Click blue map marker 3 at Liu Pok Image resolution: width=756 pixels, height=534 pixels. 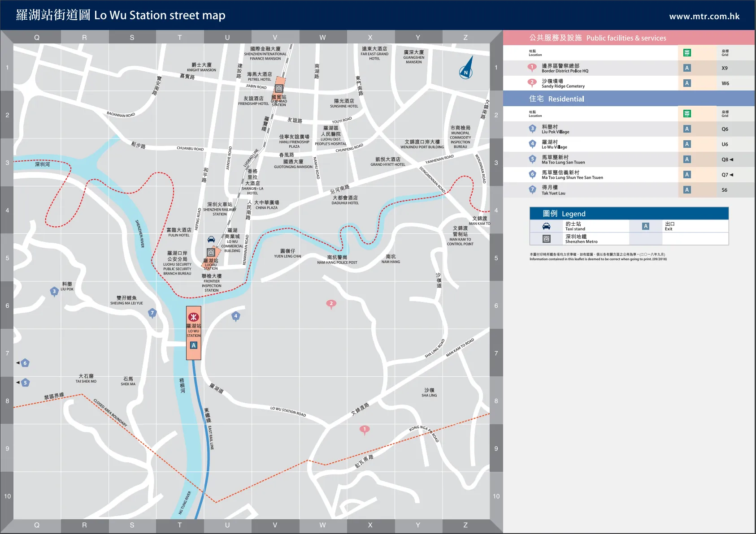(x=54, y=292)
